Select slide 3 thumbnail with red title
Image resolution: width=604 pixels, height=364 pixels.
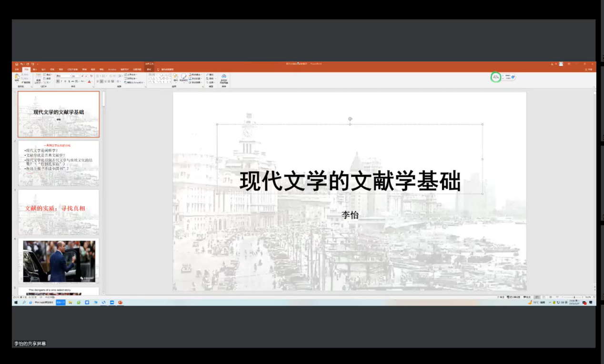coord(59,212)
